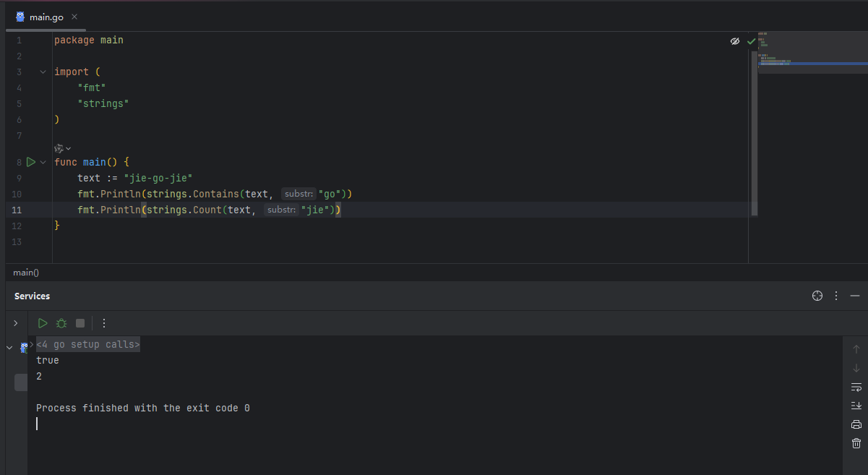Click the Debug bug icon in Services

click(61, 323)
